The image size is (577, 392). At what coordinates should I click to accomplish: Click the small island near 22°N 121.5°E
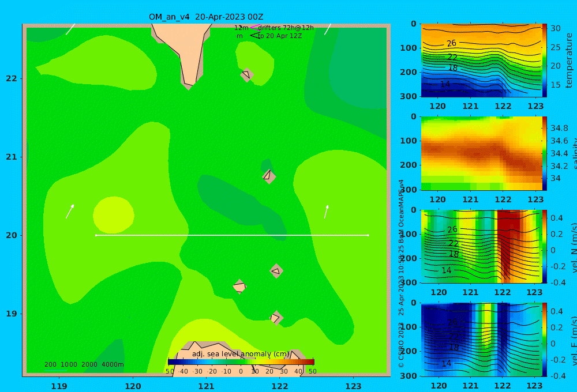pos(246,75)
